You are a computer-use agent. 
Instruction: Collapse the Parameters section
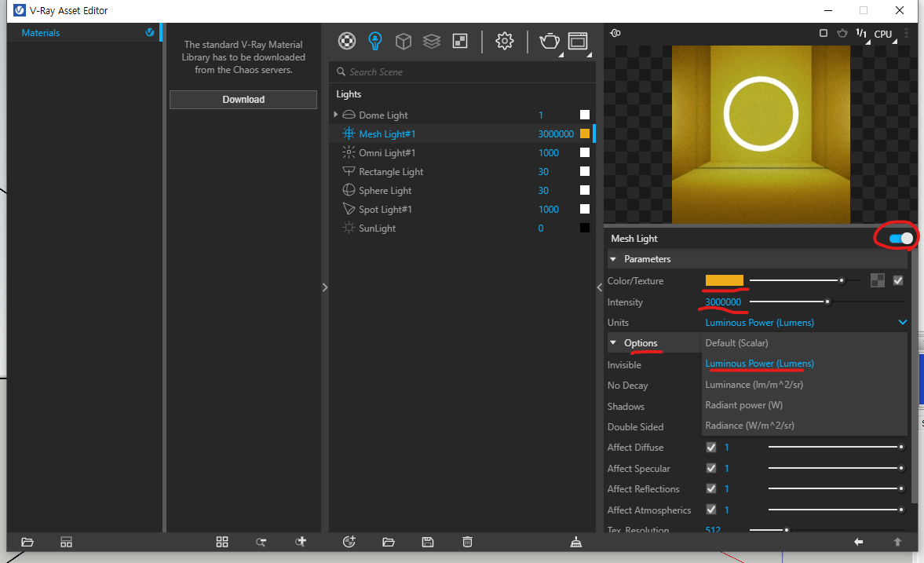pos(613,259)
